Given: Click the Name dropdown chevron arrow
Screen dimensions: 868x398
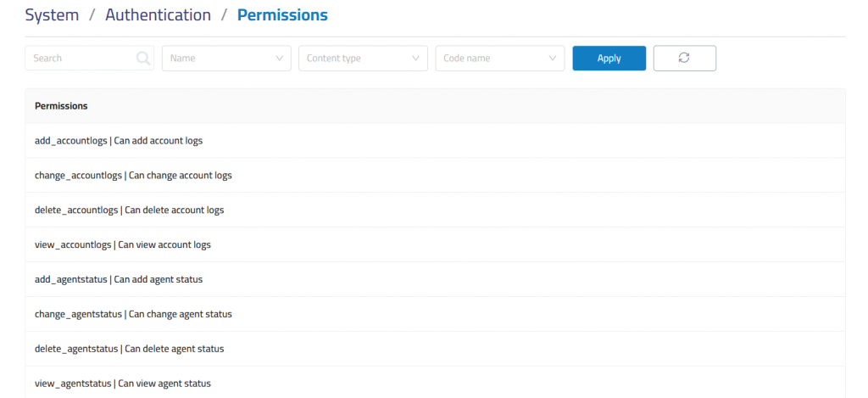Looking at the screenshot, I should pos(280,59).
